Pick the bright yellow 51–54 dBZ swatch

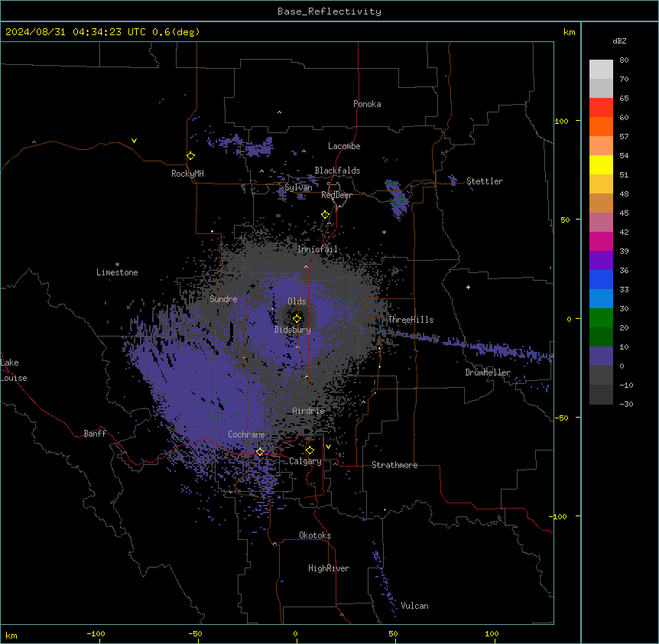(601, 164)
